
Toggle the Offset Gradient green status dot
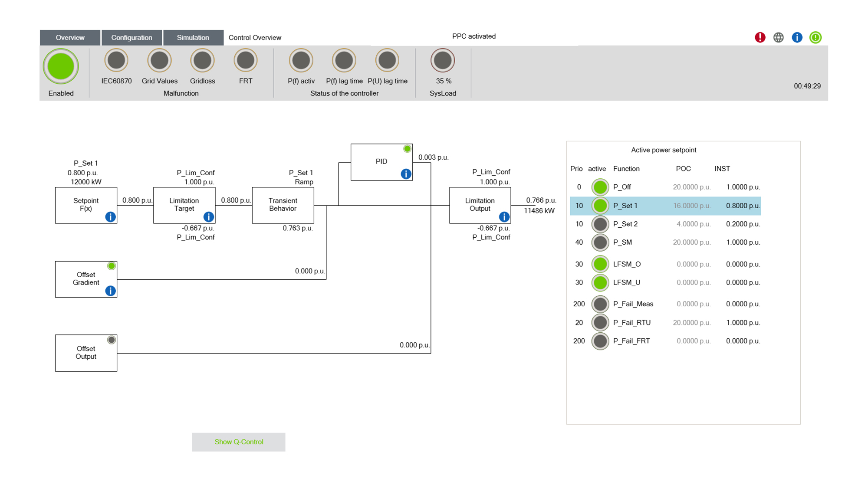tap(112, 266)
